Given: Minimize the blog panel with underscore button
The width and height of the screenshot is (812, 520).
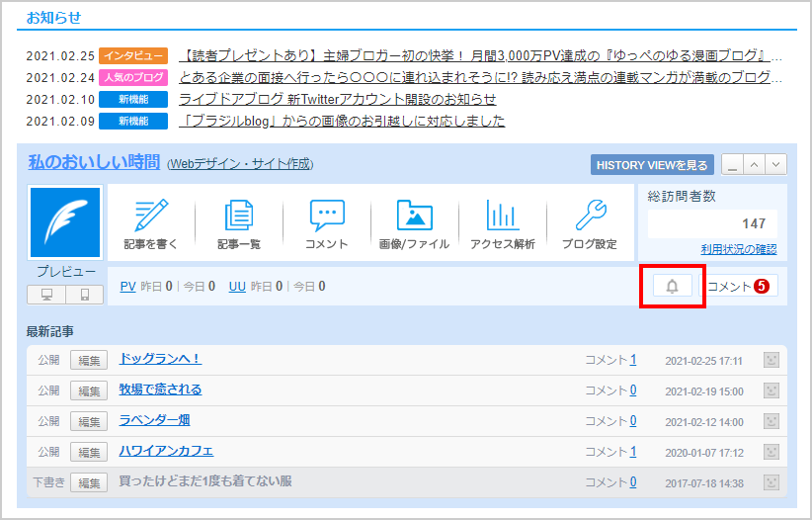Looking at the screenshot, I should [x=732, y=165].
